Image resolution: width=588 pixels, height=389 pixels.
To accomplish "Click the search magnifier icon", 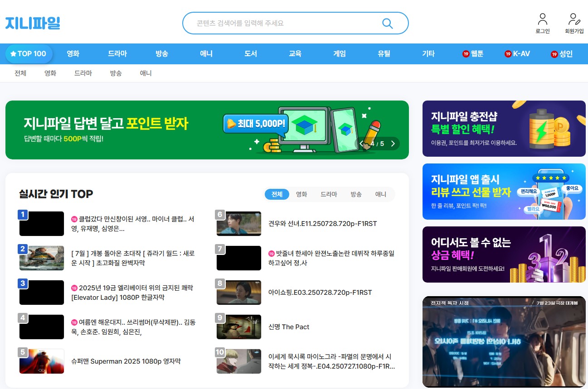I will point(387,23).
